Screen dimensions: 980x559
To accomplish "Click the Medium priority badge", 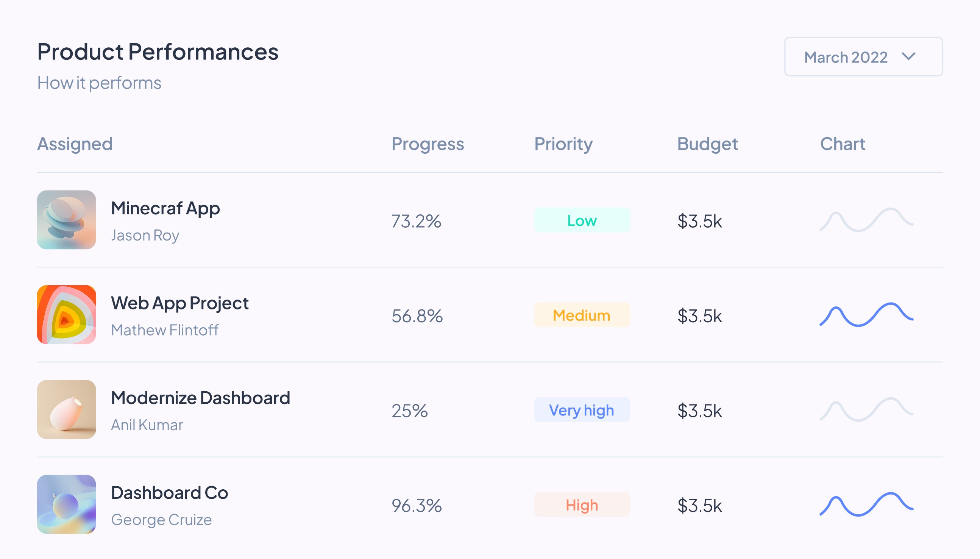I will click(582, 315).
